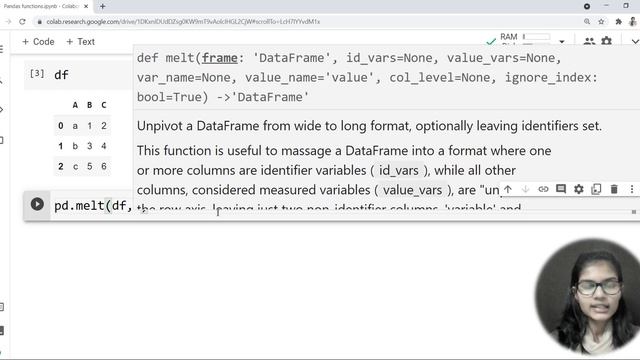Open the browser media control circle icon

(x=587, y=6)
